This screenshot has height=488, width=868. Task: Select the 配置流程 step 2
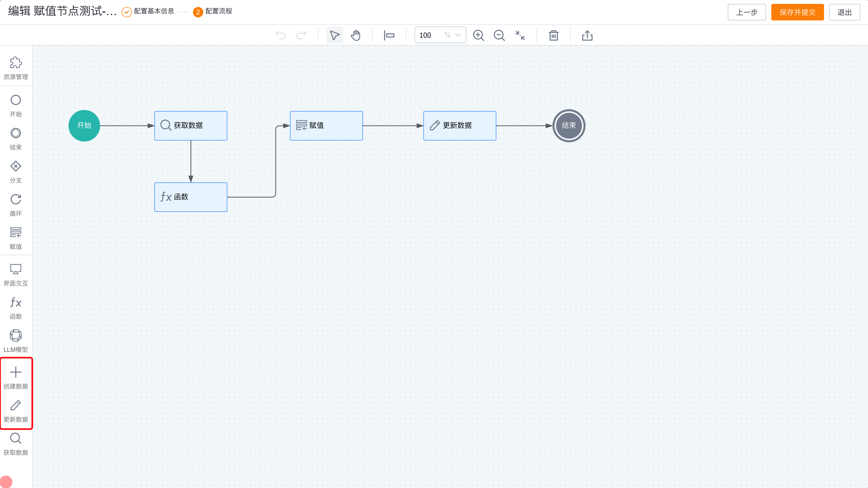coord(213,11)
